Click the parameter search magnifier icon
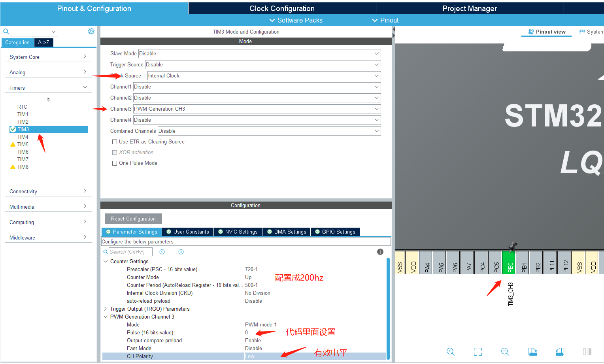Viewport: 604px width, 364px height. coord(106,252)
